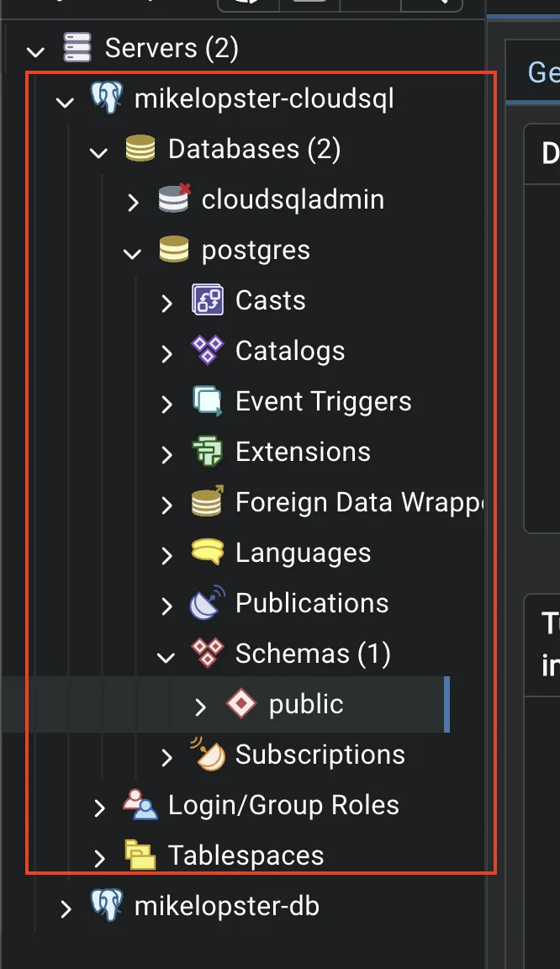Expand the Tablespaces node chevron
This screenshot has width=560, height=969.
99,858
